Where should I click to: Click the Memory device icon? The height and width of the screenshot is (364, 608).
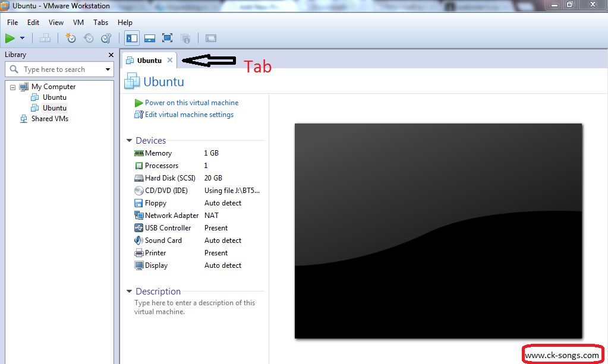coord(139,153)
